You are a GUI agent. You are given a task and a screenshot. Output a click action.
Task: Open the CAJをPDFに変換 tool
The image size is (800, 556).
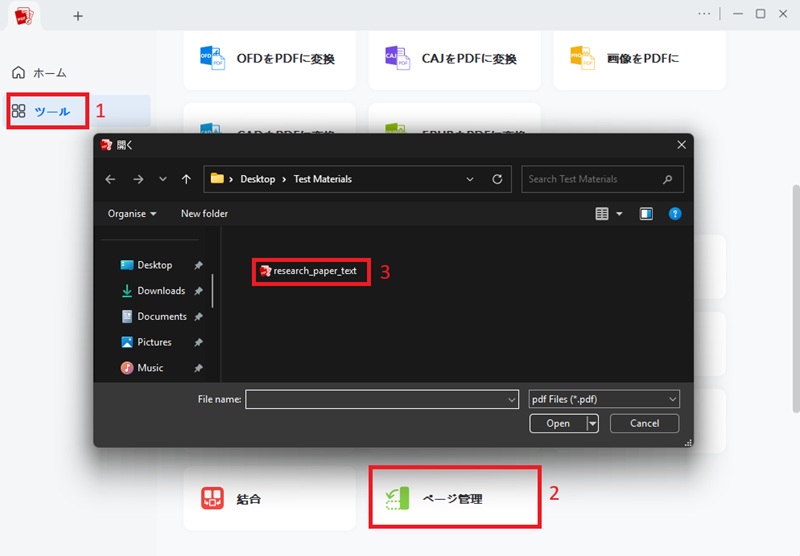454,59
